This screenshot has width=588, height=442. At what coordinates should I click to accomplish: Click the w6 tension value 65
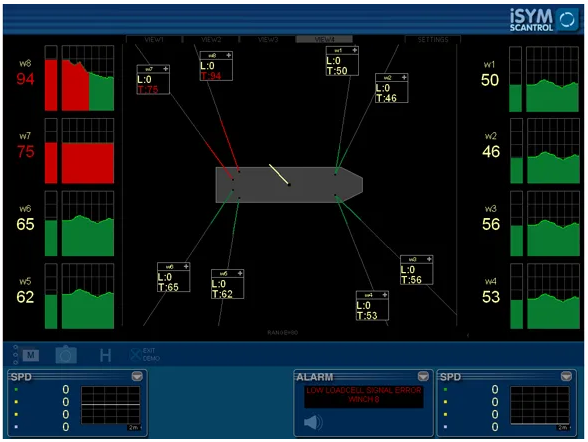click(x=25, y=224)
